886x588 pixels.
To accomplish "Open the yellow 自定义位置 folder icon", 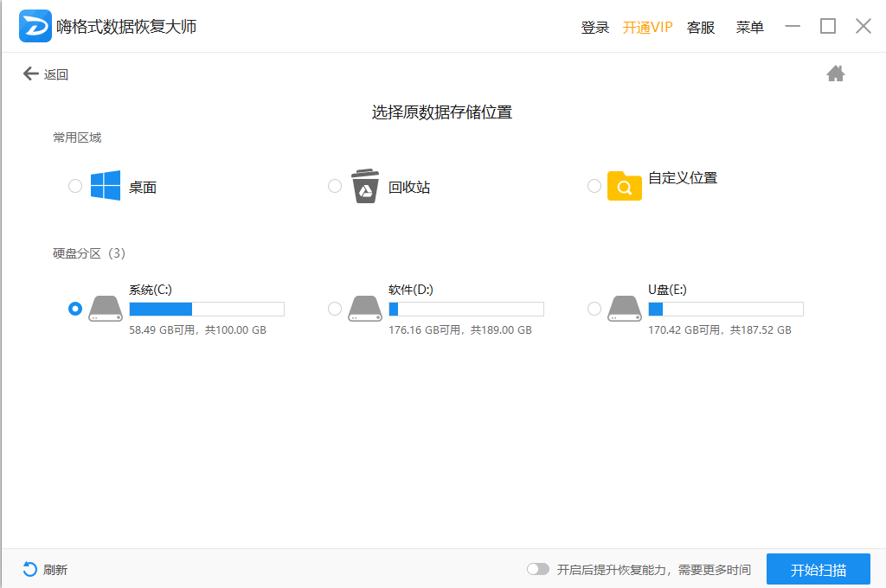I will [x=625, y=185].
